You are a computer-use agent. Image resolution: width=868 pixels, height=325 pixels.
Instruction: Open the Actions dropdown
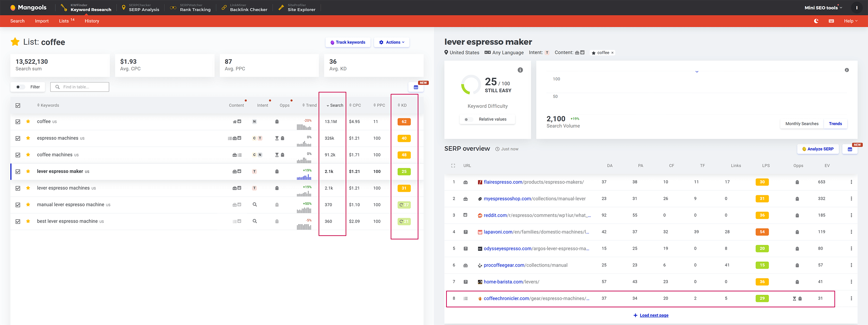[x=392, y=42]
